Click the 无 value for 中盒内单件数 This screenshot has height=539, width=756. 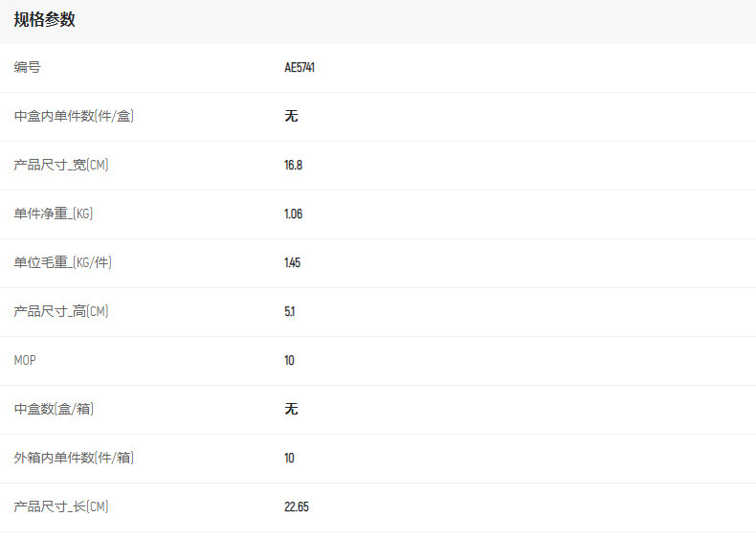291,117
